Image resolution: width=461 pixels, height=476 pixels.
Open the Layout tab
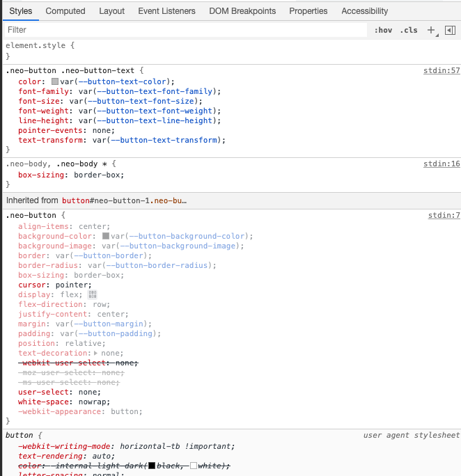point(111,11)
